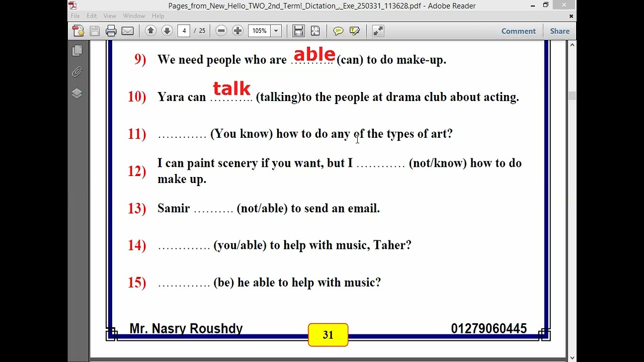
Task: Add a sticky note comment
Action: pyautogui.click(x=338, y=31)
